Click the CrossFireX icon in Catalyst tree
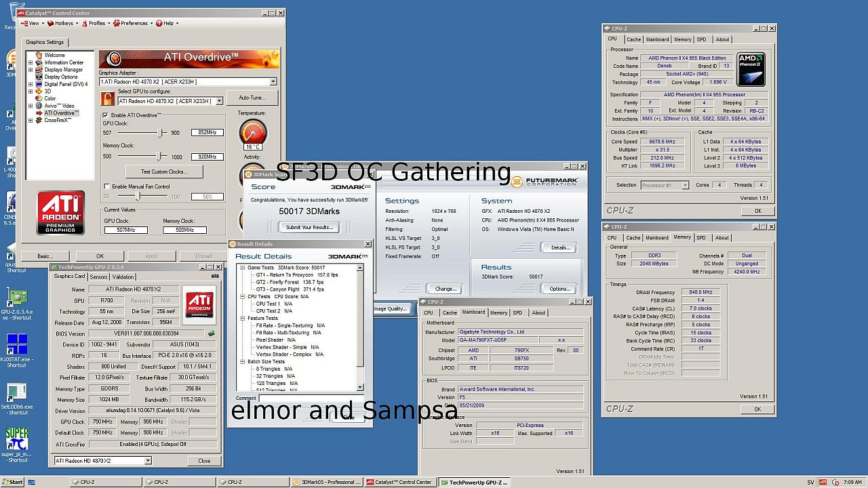The height and width of the screenshot is (488, 868). [39, 120]
